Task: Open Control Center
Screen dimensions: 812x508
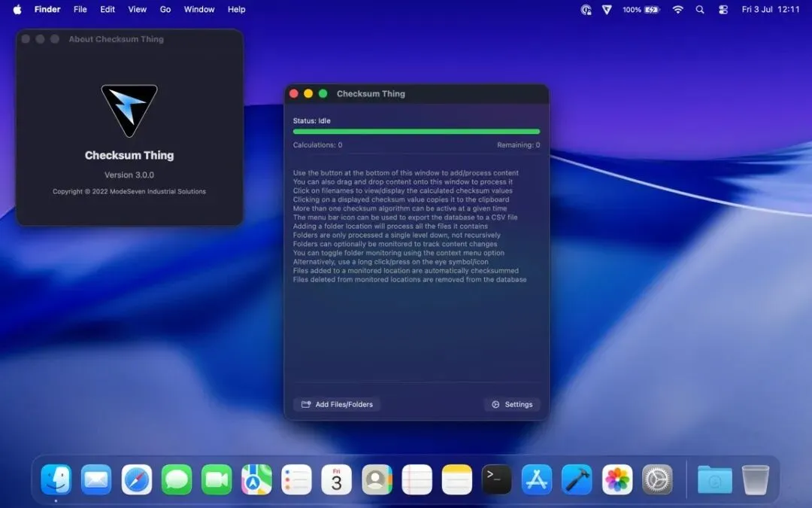Action: 723,9
